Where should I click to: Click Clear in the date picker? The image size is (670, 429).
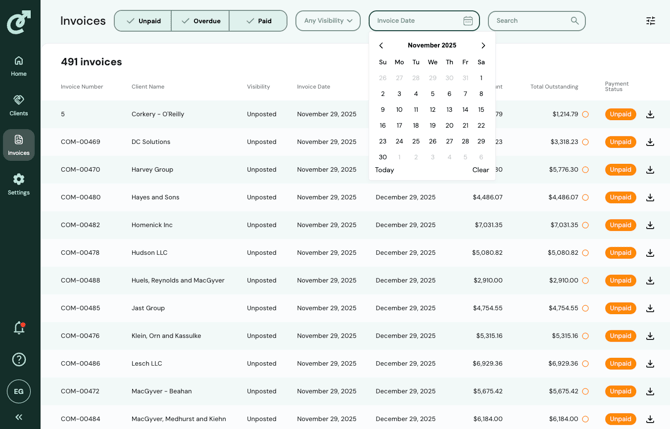[480, 170]
